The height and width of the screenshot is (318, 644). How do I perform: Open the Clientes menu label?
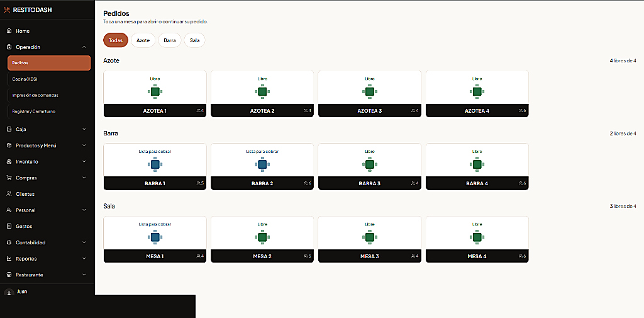(x=25, y=194)
